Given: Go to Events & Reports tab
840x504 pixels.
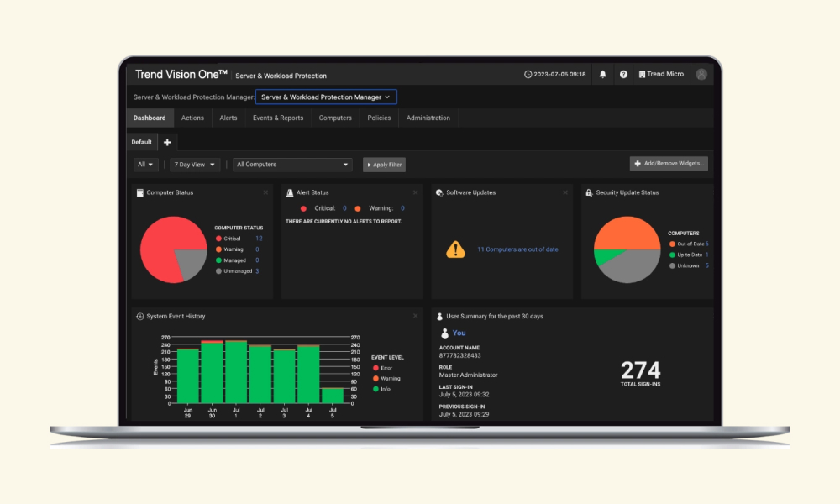Looking at the screenshot, I should [x=278, y=118].
